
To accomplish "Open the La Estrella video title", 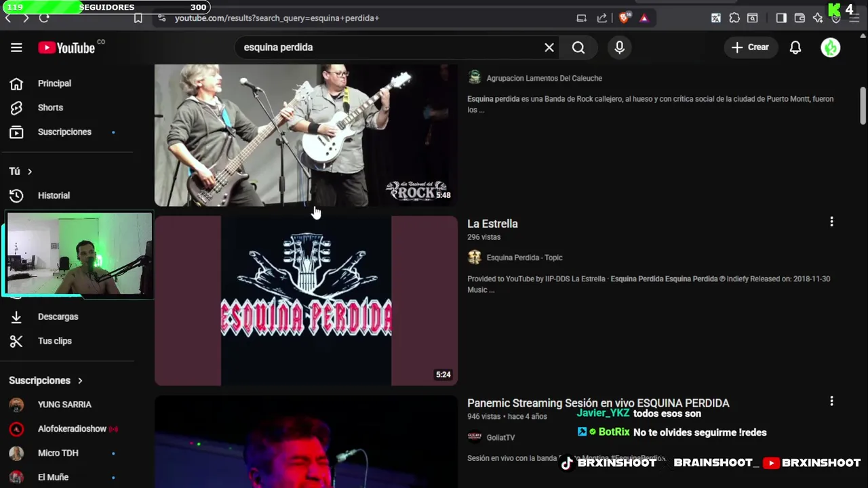I will click(x=492, y=224).
